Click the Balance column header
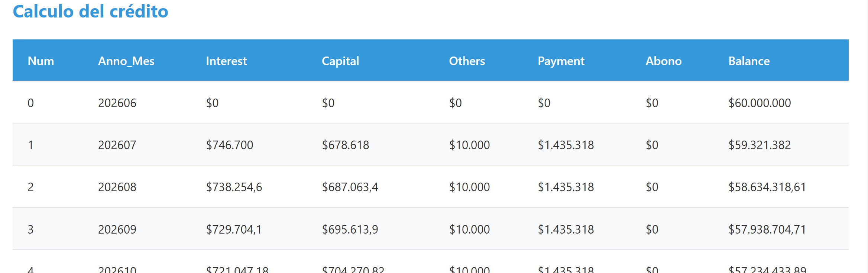 coord(749,61)
